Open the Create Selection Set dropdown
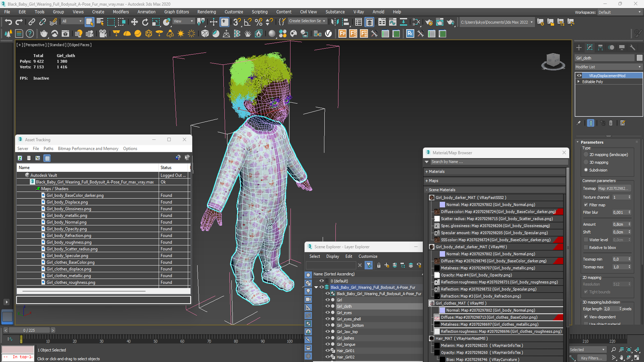Viewport: 644px width, 362px height. click(x=307, y=21)
